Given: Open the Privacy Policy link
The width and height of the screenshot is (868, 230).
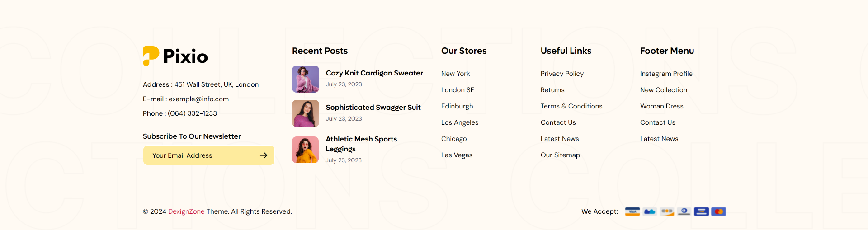Looking at the screenshot, I should [562, 74].
